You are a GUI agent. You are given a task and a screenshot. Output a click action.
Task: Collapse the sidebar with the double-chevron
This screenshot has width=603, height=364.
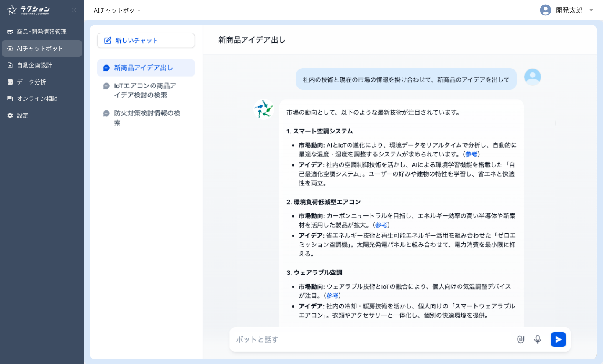coord(74,10)
